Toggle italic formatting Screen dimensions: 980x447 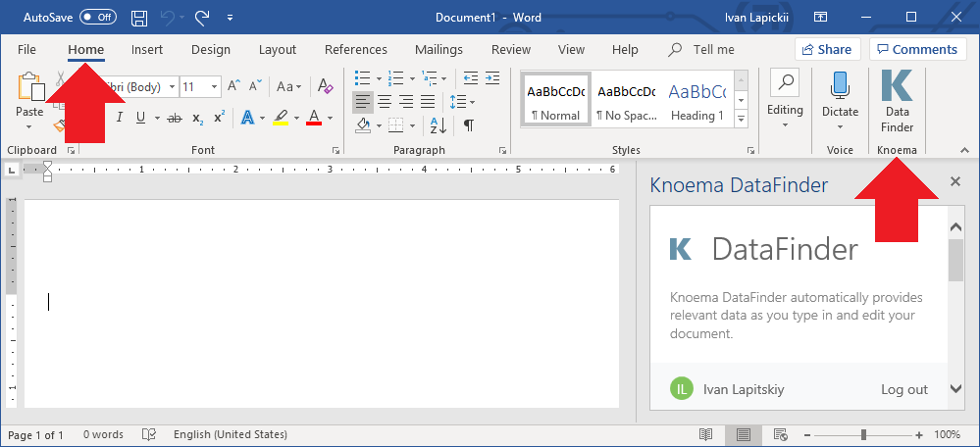point(119,118)
